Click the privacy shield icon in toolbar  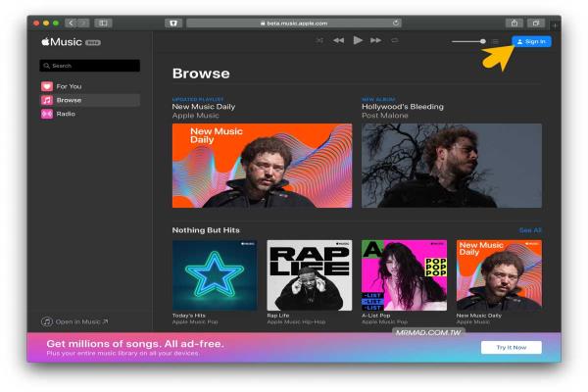click(173, 24)
